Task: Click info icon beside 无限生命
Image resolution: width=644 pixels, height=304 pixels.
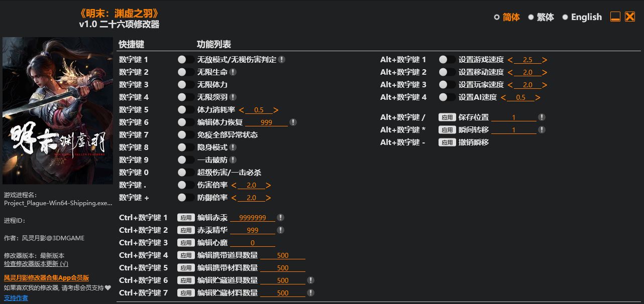Action: pyautogui.click(x=233, y=72)
